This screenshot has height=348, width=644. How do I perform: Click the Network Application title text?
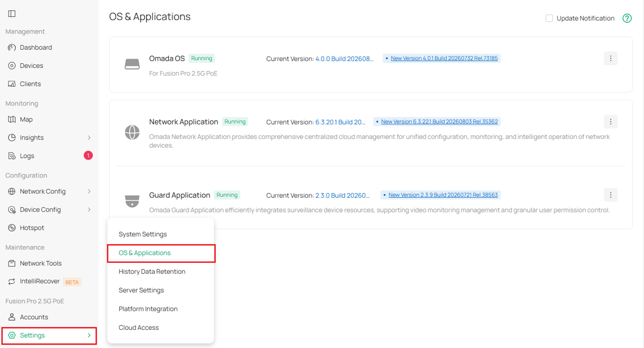[184, 122]
